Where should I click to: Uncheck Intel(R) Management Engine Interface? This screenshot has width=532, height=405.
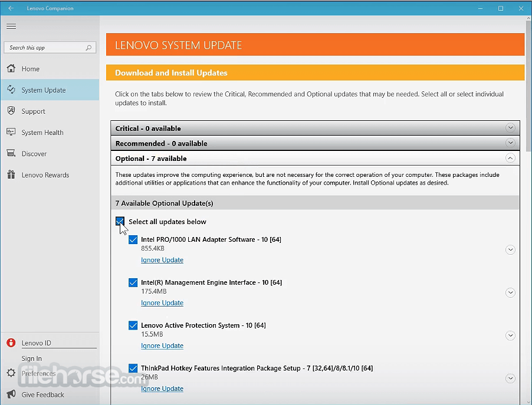[x=133, y=282]
